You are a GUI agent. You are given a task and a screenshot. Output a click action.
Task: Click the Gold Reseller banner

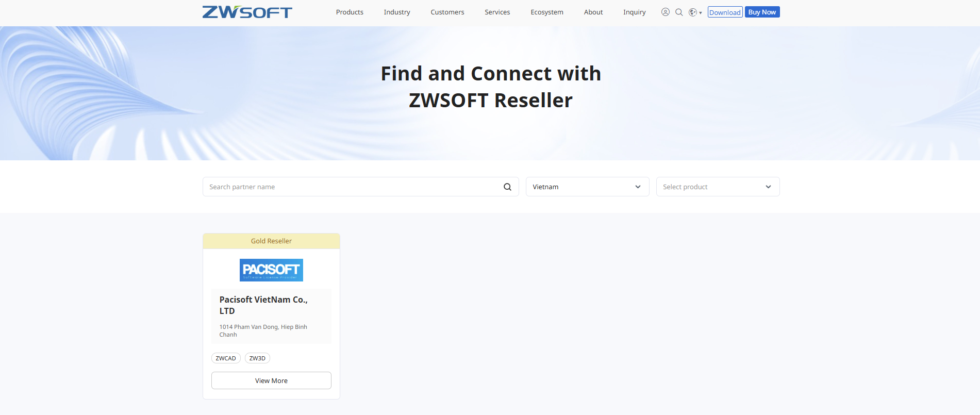pos(271,241)
